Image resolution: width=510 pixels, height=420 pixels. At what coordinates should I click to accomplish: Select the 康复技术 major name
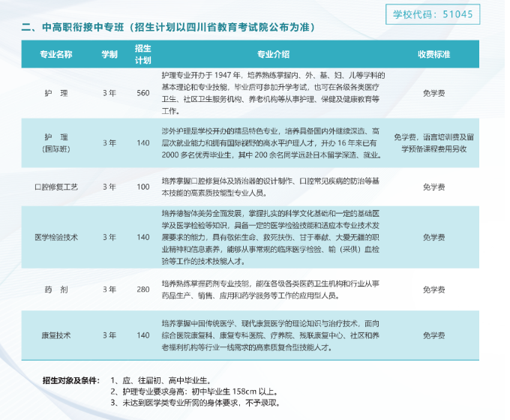[56, 335]
